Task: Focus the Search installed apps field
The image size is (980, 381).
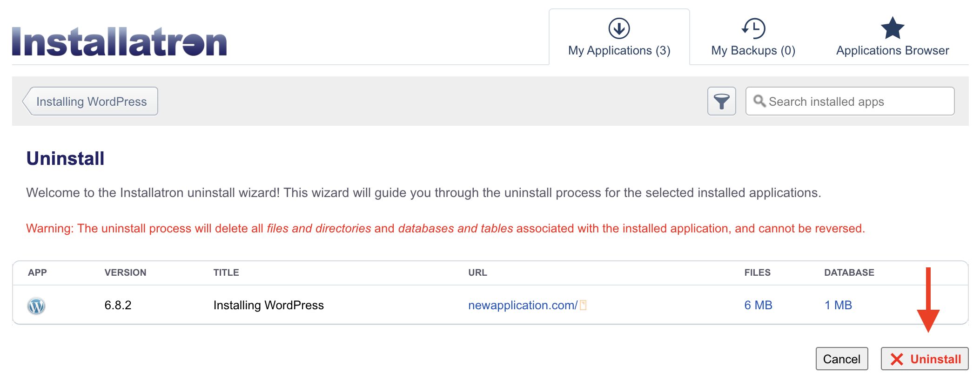Action: click(856, 102)
